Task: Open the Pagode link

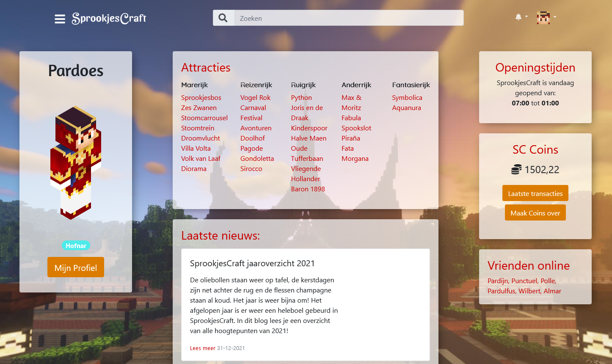Action: pos(251,148)
